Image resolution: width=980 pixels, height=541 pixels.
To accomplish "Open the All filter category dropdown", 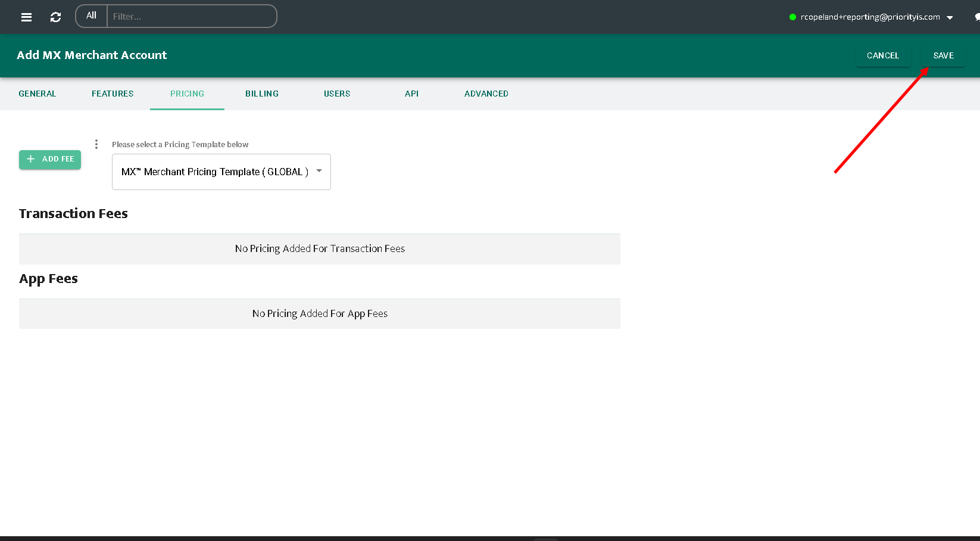I will coord(91,16).
